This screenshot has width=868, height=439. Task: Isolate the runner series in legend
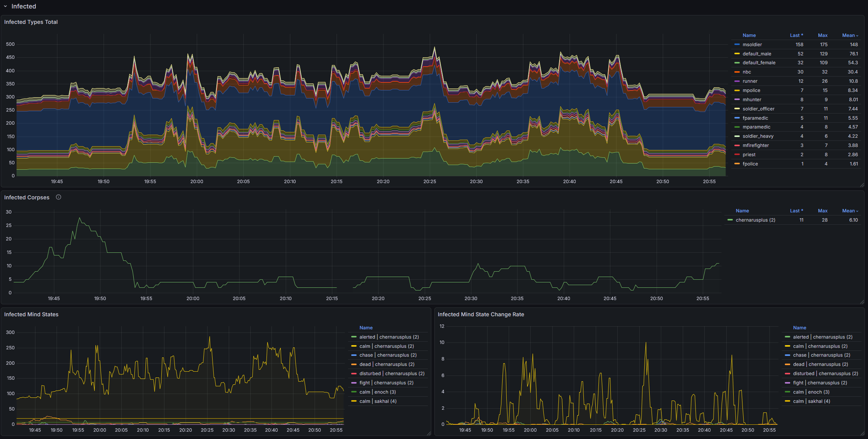[x=750, y=81]
